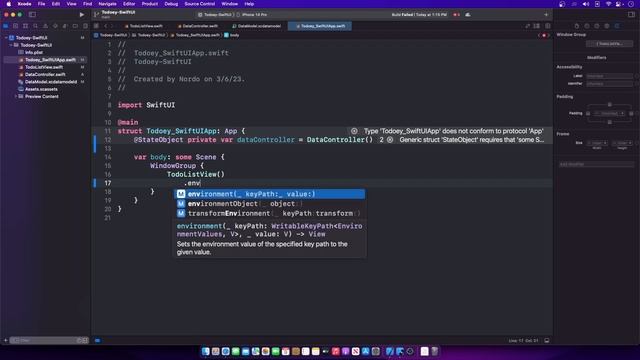Collapse the Todoey-SwiftUI project root

pyautogui.click(x=6, y=38)
